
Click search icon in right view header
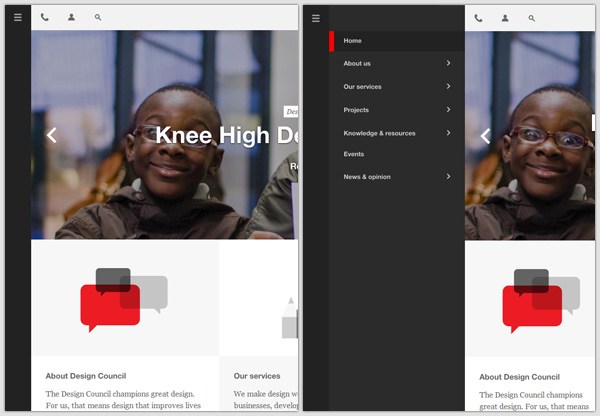[x=532, y=18]
